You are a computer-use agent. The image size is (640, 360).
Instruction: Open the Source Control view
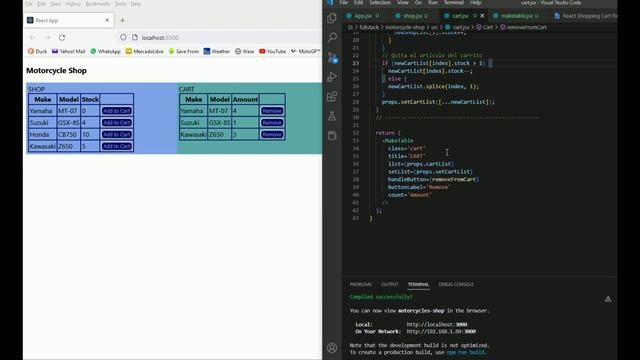coord(332,57)
